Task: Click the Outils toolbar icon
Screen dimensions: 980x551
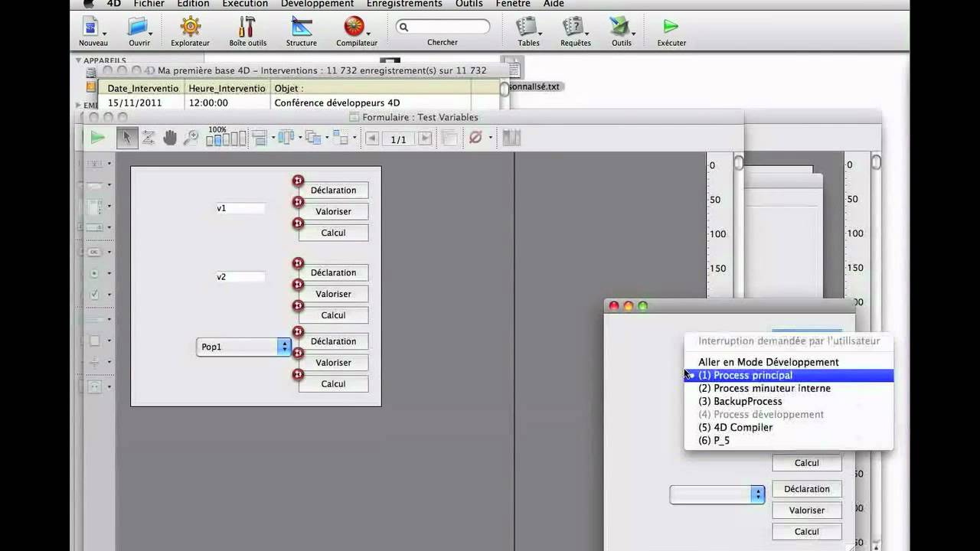Action: [619, 27]
